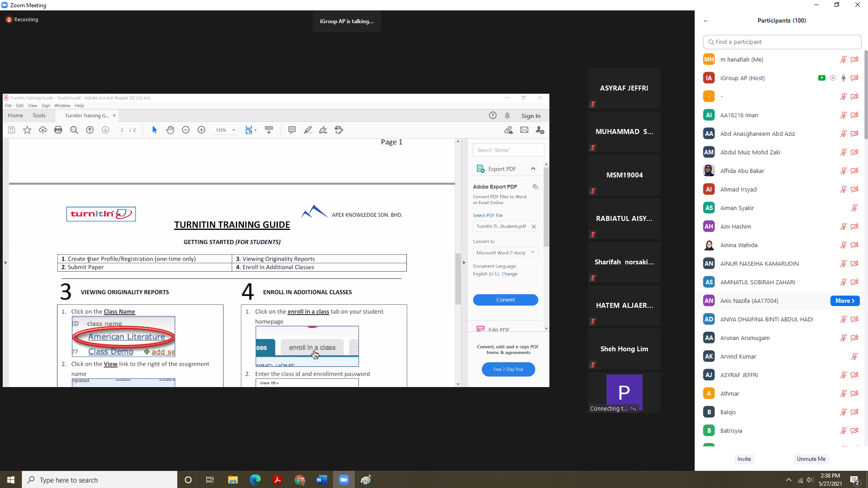Click the Unmute Me button
The width and height of the screenshot is (868, 488).
tap(811, 459)
